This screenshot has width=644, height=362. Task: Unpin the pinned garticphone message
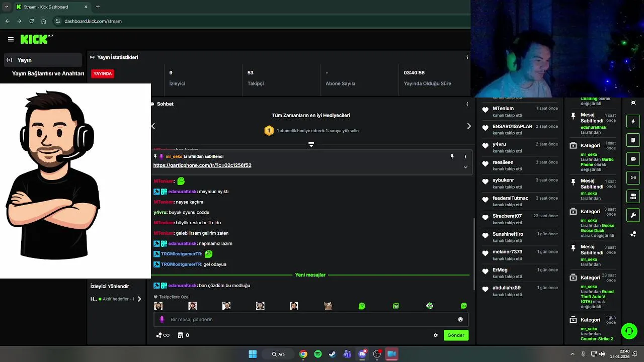[452, 156]
